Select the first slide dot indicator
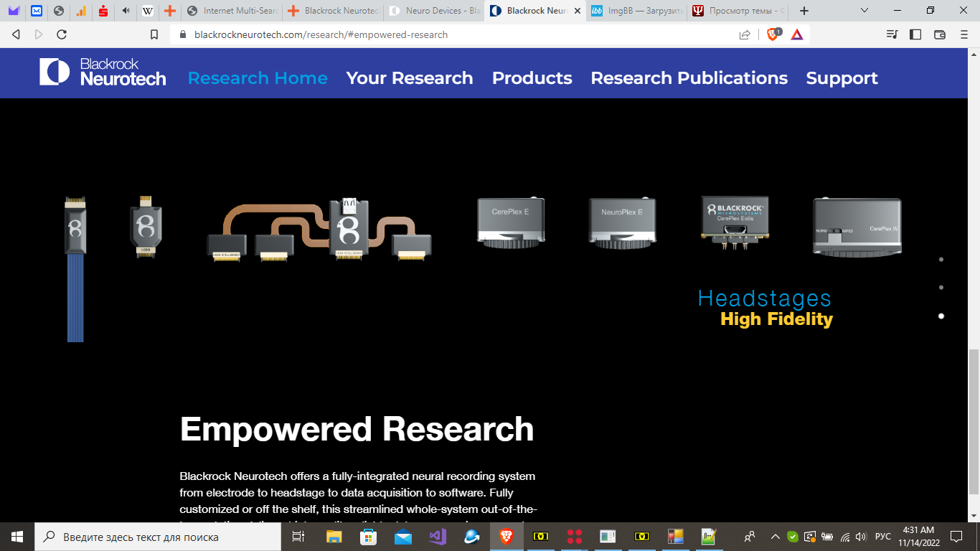This screenshot has width=980, height=551. point(941,259)
